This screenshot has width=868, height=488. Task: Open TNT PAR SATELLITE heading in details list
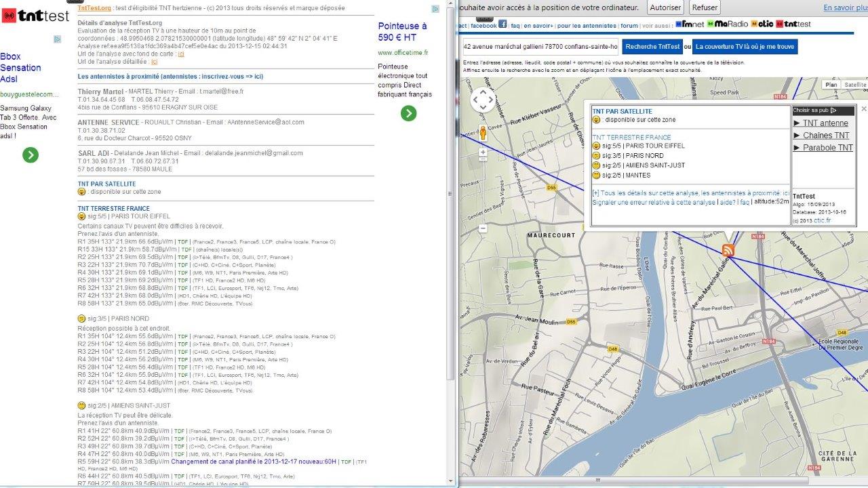(x=107, y=184)
